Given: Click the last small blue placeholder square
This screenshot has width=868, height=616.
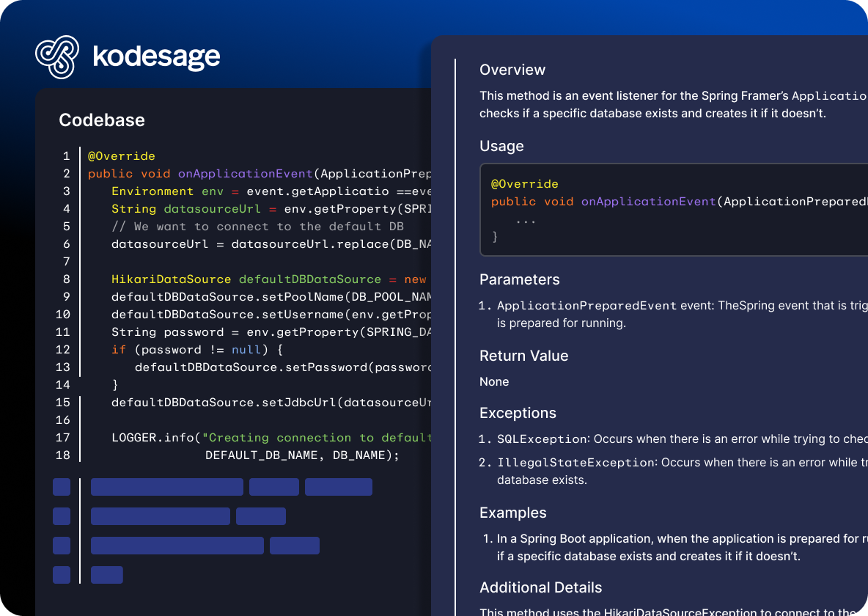Looking at the screenshot, I should [62, 575].
